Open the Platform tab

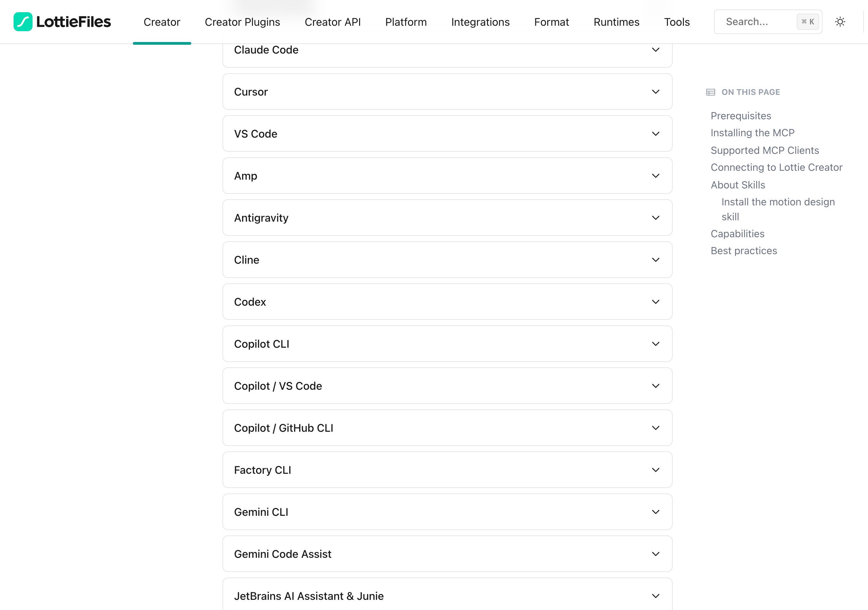coord(406,22)
